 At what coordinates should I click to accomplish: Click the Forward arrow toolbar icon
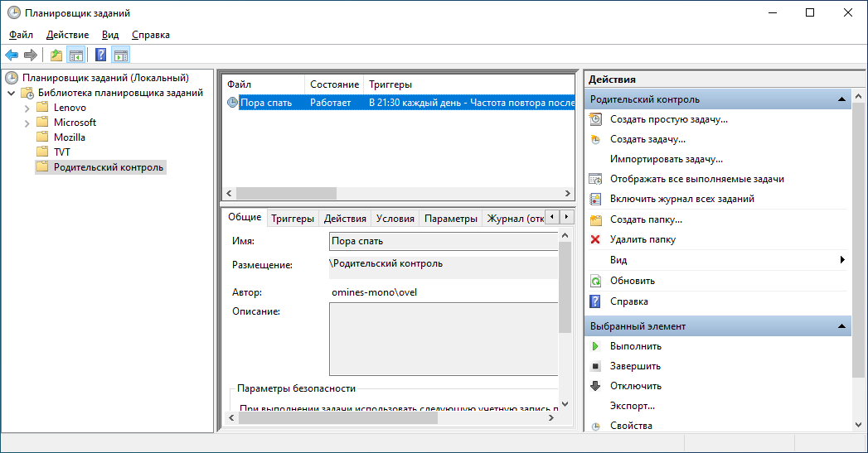[31, 55]
